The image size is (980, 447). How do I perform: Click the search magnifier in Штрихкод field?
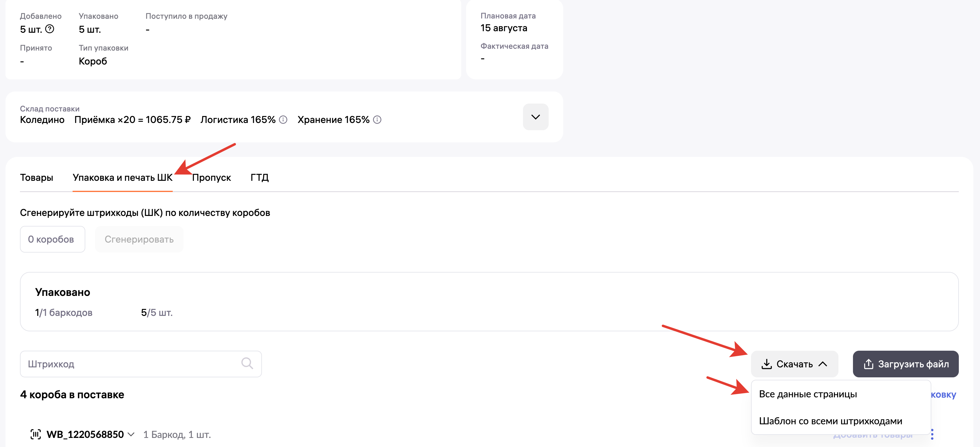[247, 363]
